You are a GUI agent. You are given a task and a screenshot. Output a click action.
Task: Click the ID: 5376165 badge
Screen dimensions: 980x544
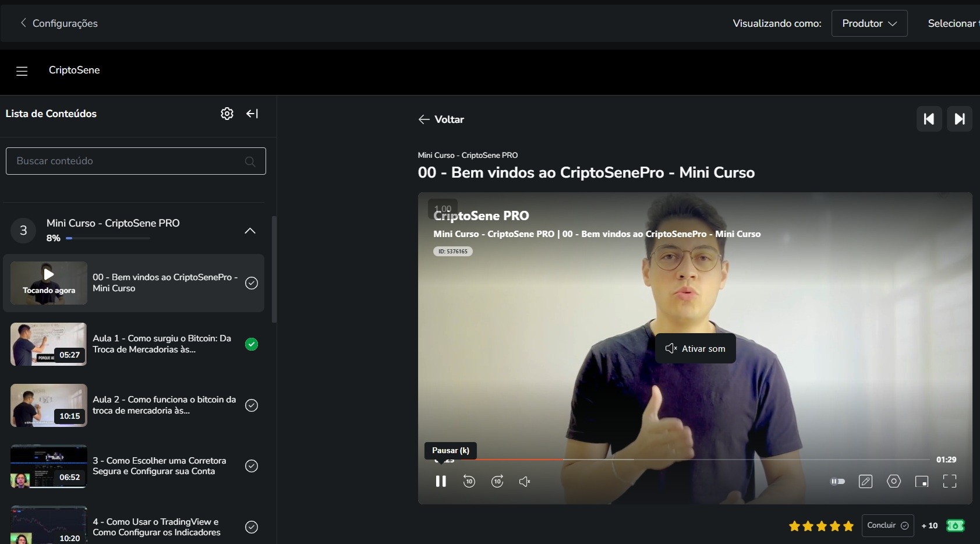(x=453, y=252)
